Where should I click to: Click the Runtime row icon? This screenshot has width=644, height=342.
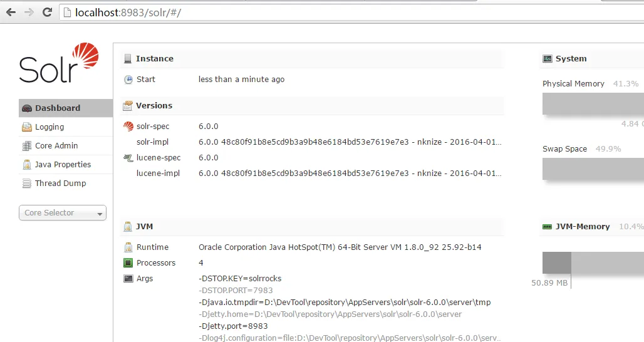click(128, 247)
